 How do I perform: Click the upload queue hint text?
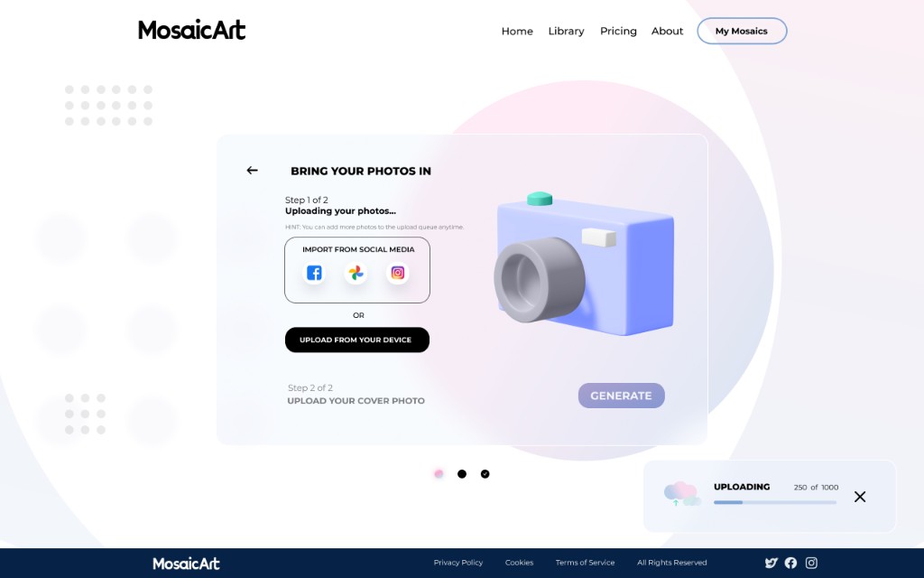click(374, 227)
